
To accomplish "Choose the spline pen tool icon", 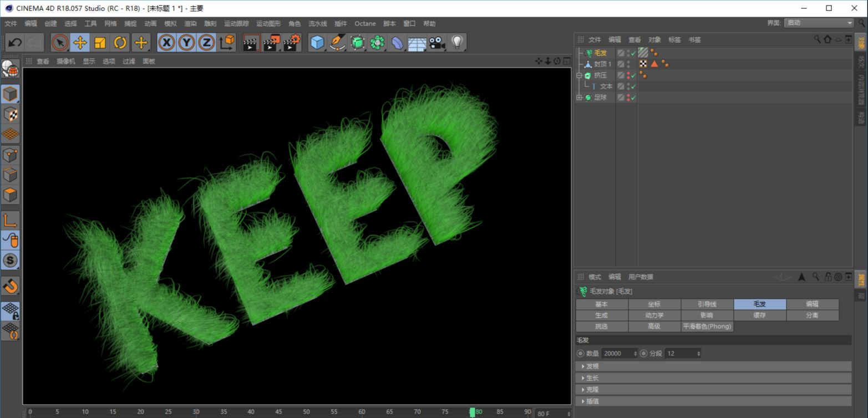I will [337, 43].
